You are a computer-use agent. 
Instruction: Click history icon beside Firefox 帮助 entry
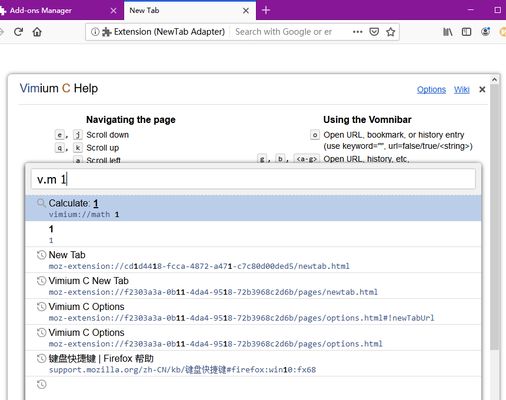coord(41,359)
